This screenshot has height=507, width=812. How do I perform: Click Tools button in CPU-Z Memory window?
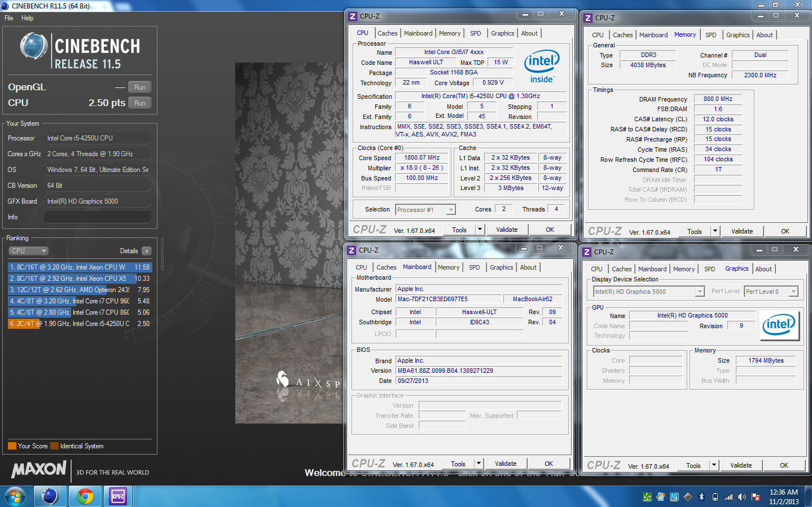pos(695,231)
